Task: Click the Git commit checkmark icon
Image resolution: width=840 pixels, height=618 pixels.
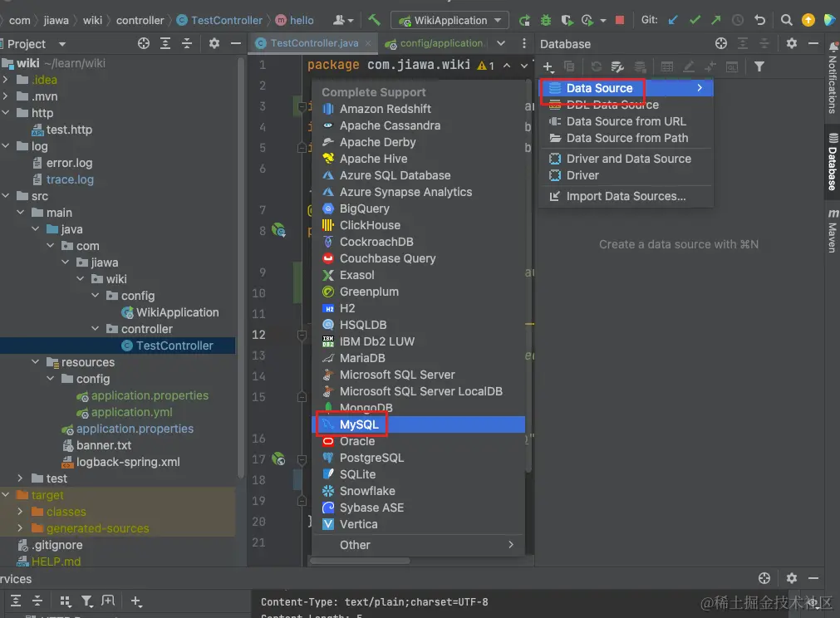Action: click(695, 20)
